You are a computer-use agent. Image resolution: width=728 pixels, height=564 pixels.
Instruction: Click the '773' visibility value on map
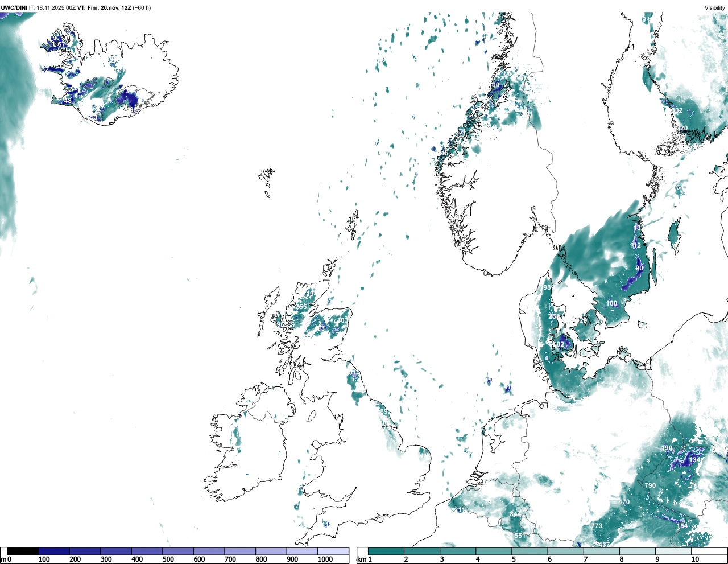pos(597,526)
